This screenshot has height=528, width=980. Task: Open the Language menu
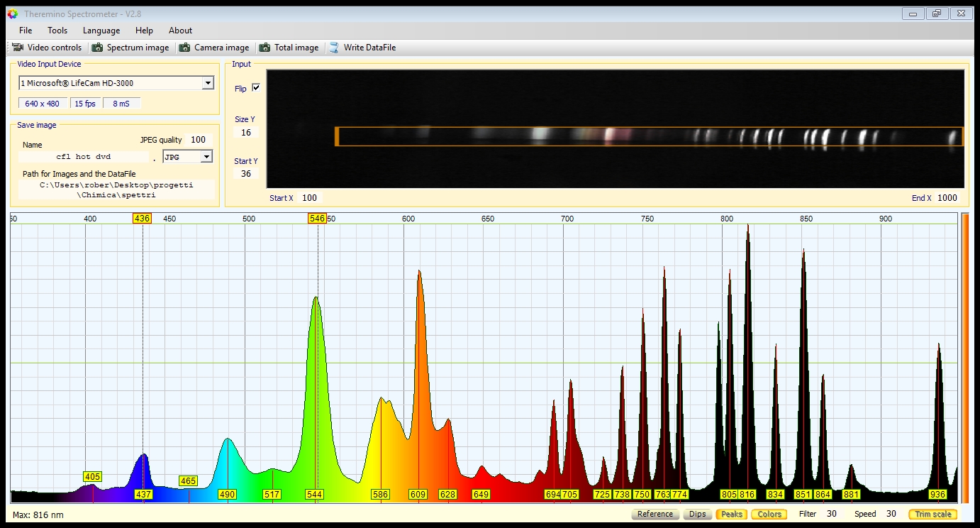(101, 31)
